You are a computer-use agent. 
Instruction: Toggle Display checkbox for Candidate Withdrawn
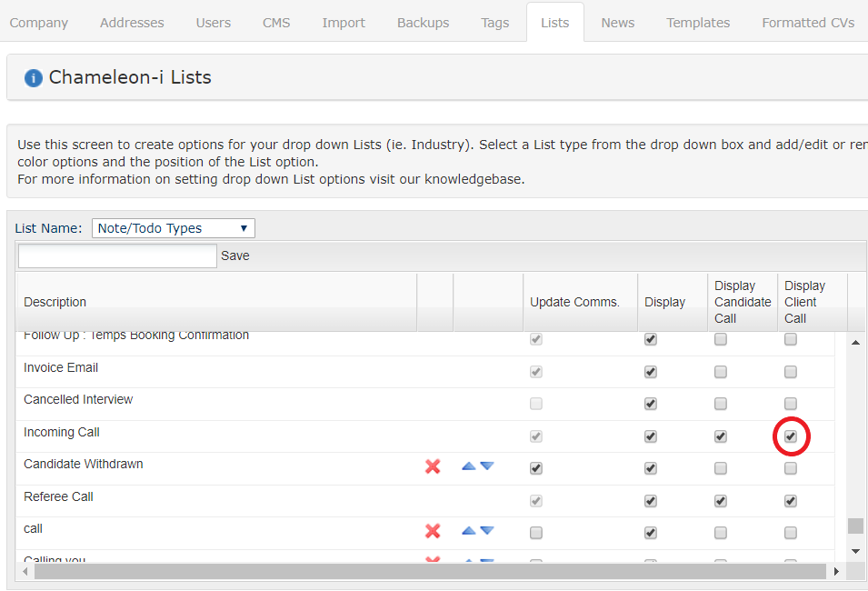651,468
